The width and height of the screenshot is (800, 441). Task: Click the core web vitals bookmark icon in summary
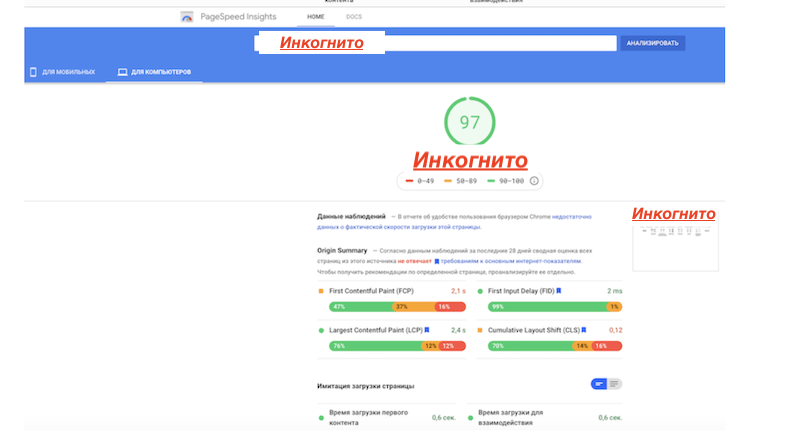436,261
